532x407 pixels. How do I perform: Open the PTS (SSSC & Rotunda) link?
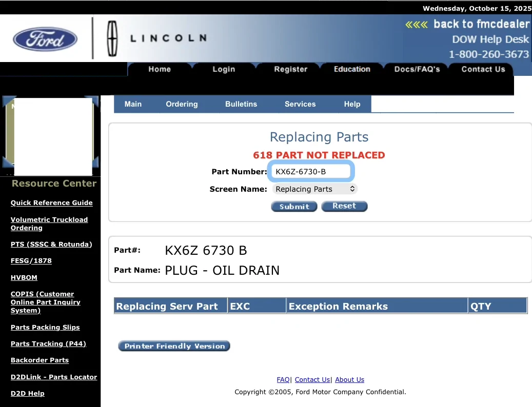tap(51, 245)
